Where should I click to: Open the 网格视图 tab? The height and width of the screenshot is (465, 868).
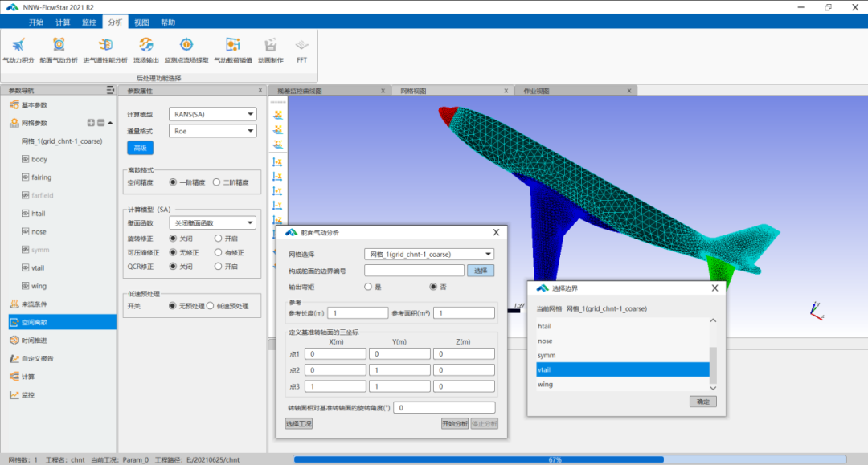pos(413,91)
